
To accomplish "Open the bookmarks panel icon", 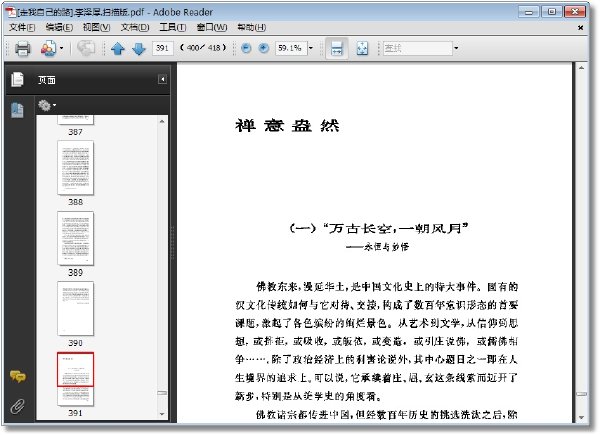I will [x=17, y=110].
